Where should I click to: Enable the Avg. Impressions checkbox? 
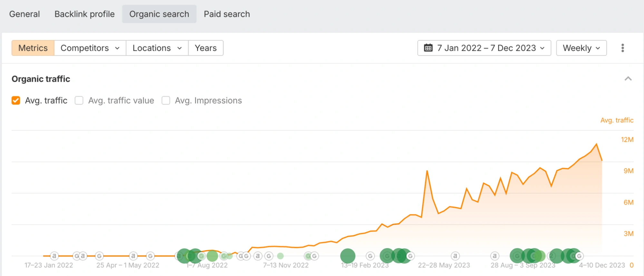tap(166, 101)
